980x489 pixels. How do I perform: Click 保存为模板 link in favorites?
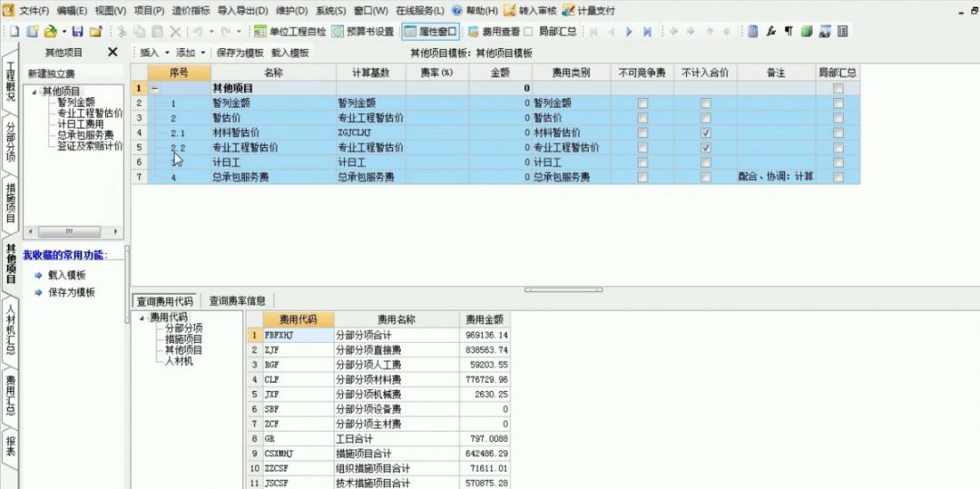coord(72,292)
